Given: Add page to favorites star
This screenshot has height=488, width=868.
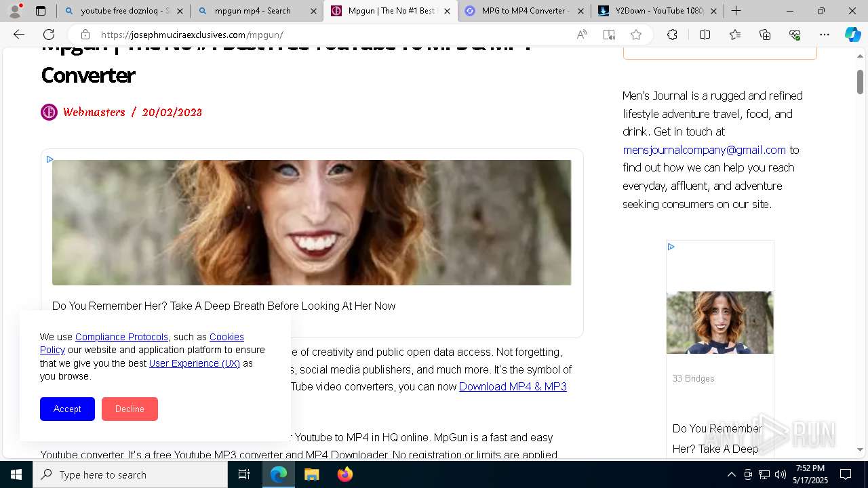Looking at the screenshot, I should pyautogui.click(x=636, y=35).
